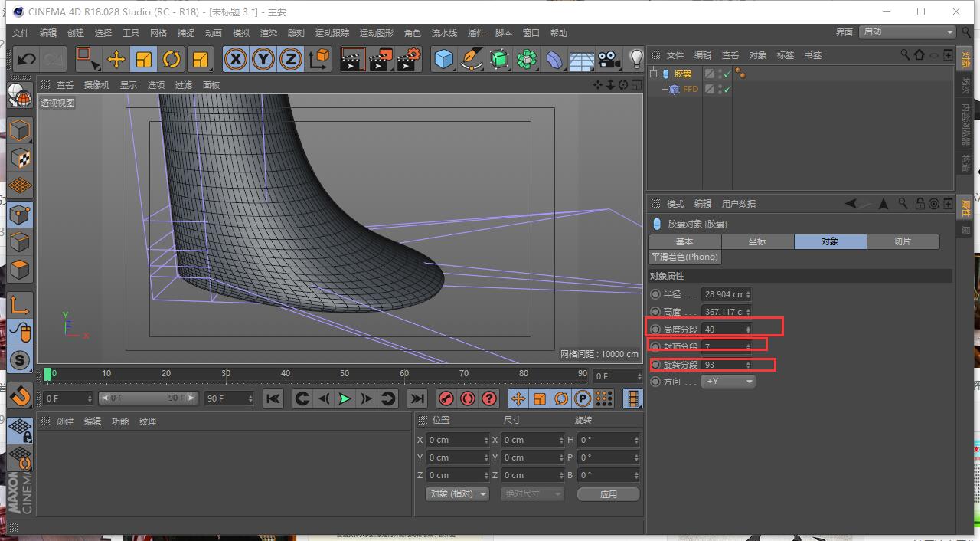Click the autokeying button
The image size is (980, 541).
tap(467, 398)
